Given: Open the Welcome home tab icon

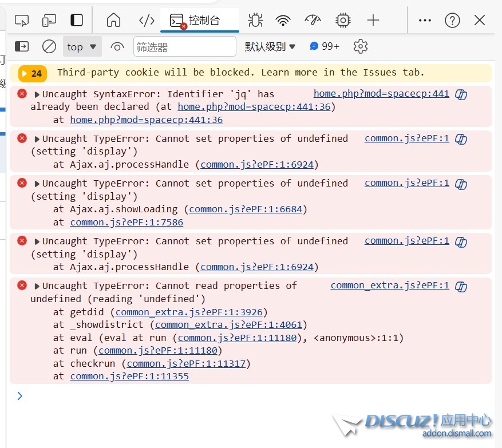Looking at the screenshot, I should point(114,21).
